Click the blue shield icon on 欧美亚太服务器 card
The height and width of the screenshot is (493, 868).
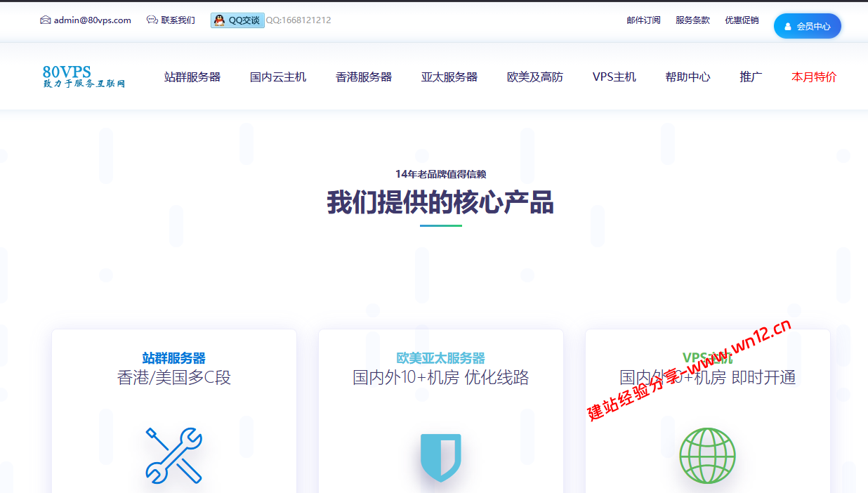point(440,456)
